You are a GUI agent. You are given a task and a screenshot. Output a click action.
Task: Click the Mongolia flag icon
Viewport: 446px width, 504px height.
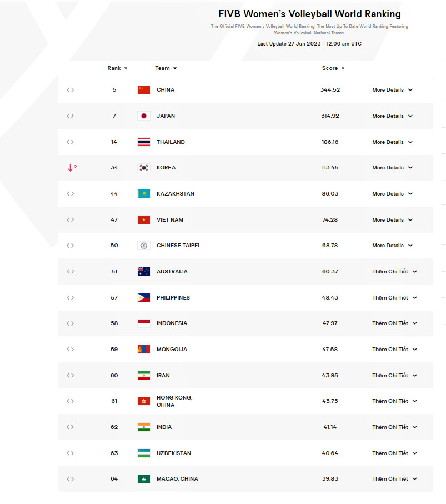pyautogui.click(x=144, y=350)
